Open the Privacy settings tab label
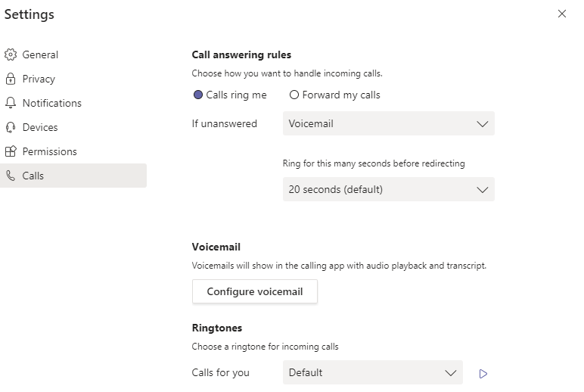 39,79
